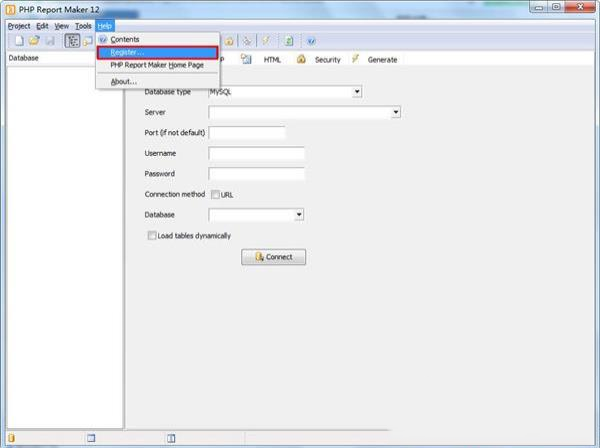600x448 pixels.
Task: Open the Edit menu
Action: [x=42, y=26]
